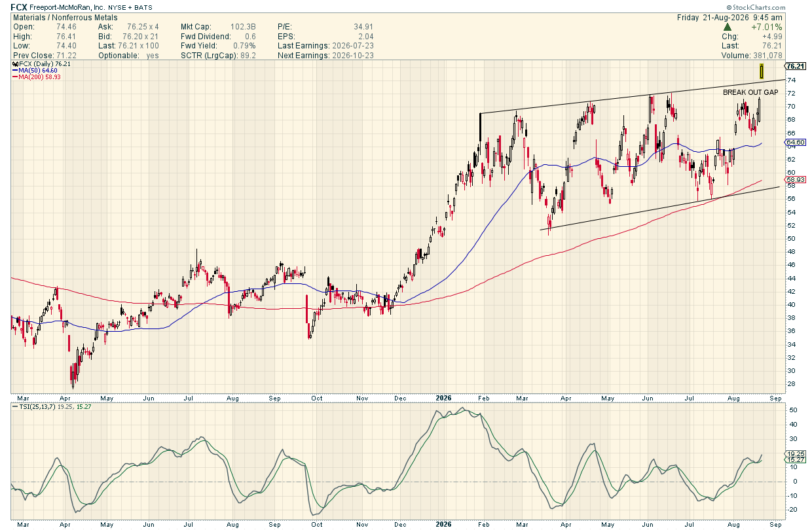Click the P/E value 34.91
This screenshot has height=530, width=812.
[x=362, y=27]
